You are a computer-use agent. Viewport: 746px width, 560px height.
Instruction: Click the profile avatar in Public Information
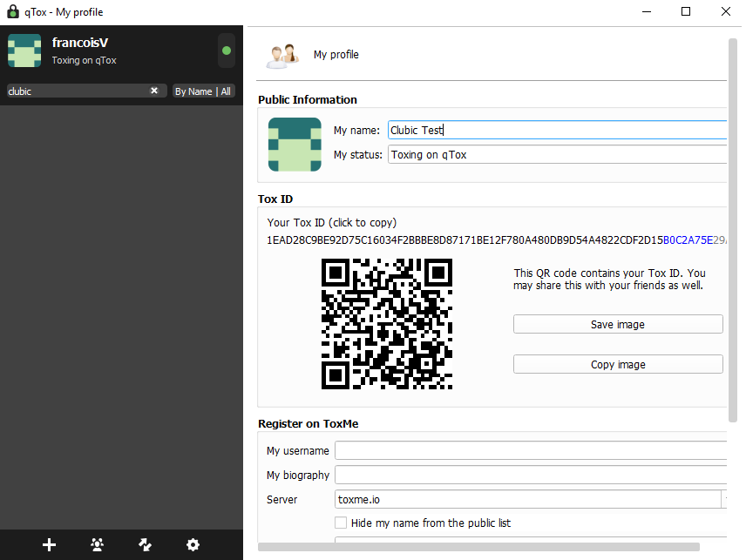295,145
